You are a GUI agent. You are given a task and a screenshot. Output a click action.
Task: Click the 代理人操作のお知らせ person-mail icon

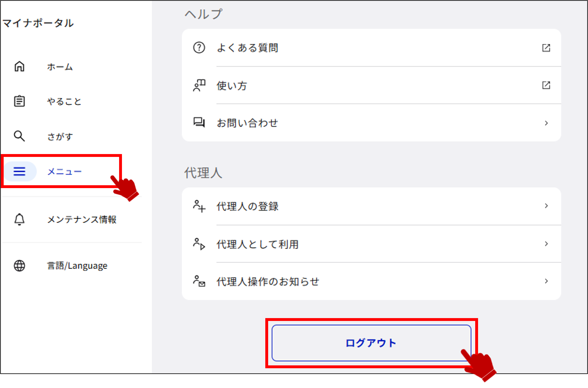(x=199, y=281)
